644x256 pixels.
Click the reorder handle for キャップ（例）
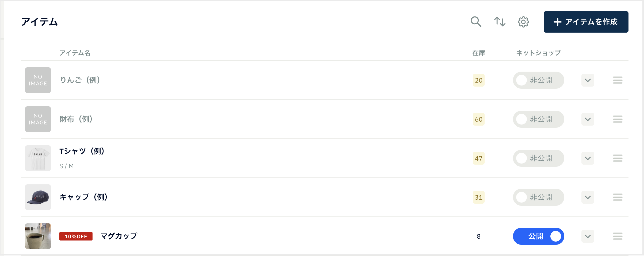tap(618, 197)
